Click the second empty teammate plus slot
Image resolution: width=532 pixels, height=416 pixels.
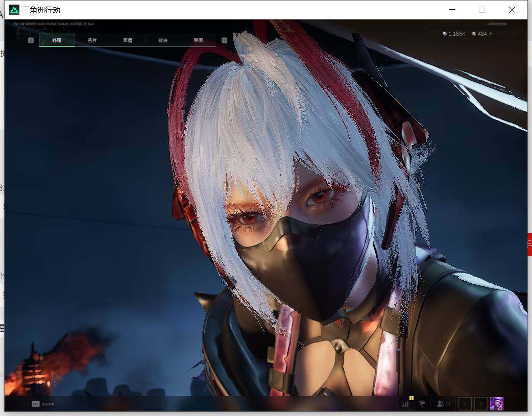point(480,404)
